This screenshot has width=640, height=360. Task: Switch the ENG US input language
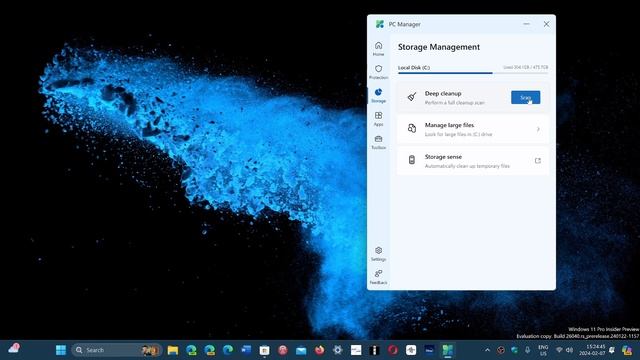point(543,350)
